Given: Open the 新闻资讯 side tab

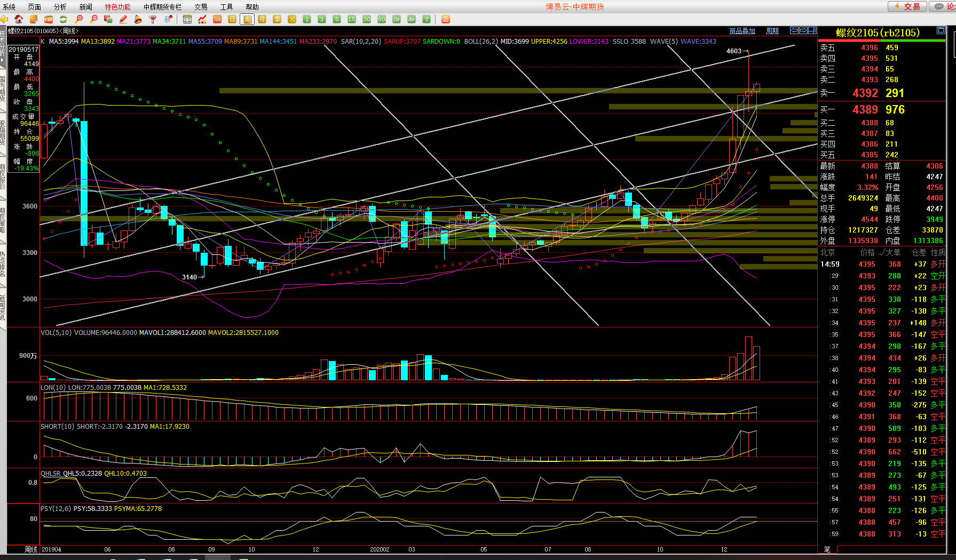Looking at the screenshot, I should pyautogui.click(x=3, y=307).
